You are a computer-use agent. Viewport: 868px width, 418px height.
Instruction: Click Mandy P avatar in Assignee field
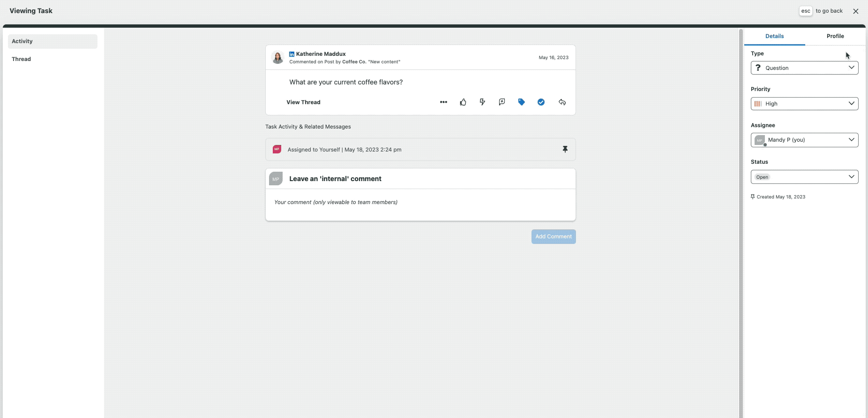click(760, 140)
